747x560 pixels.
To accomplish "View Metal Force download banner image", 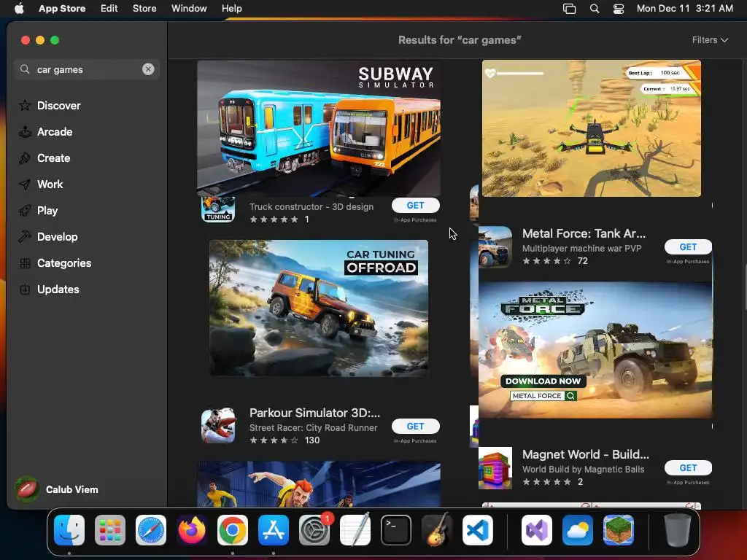I will 595,350.
